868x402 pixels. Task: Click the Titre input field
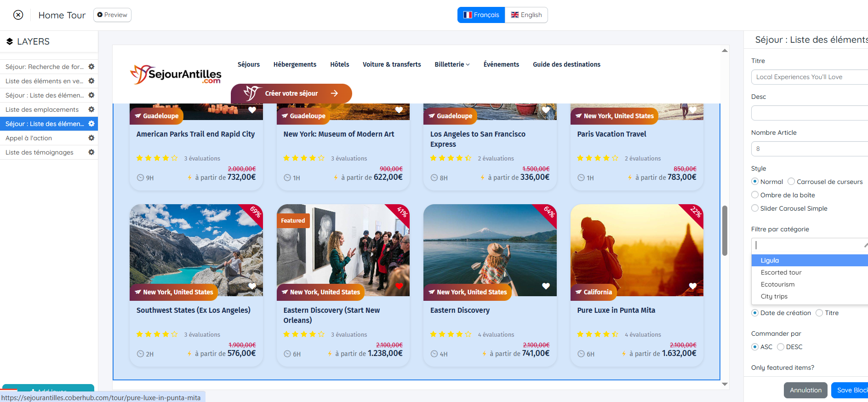click(809, 77)
